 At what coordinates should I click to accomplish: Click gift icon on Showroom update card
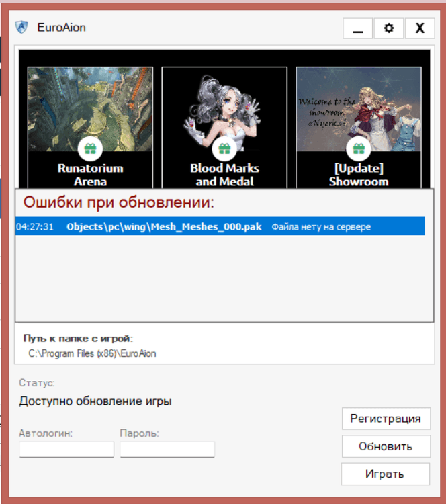[359, 149]
